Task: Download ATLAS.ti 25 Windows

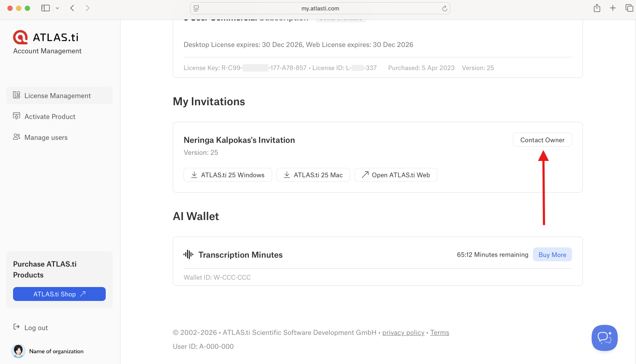Action: 228,175
